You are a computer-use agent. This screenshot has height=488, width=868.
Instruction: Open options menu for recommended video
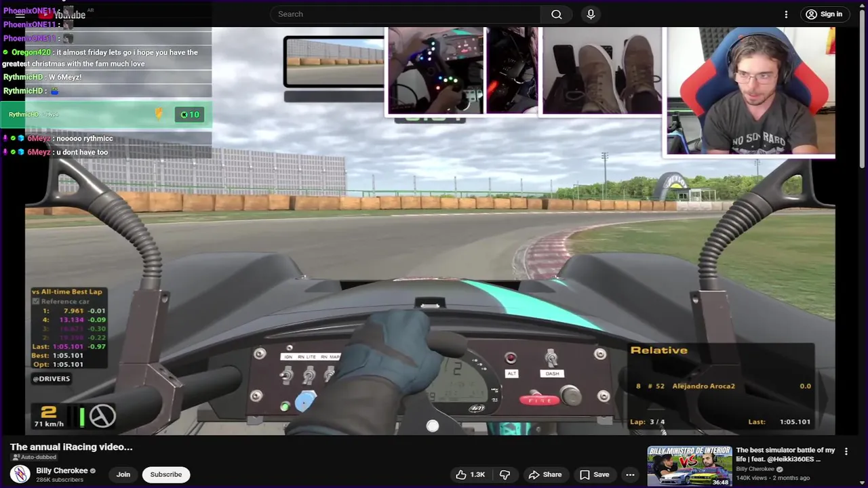(x=846, y=451)
